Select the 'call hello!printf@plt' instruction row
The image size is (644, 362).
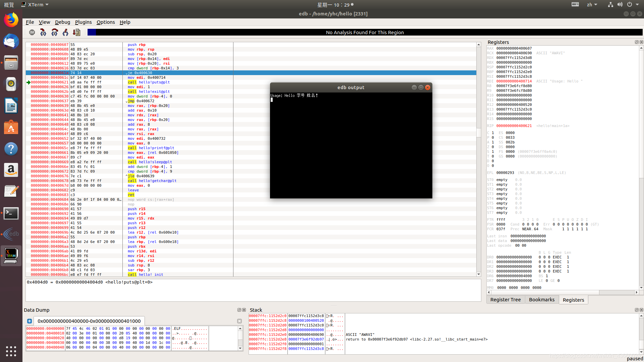251,148
